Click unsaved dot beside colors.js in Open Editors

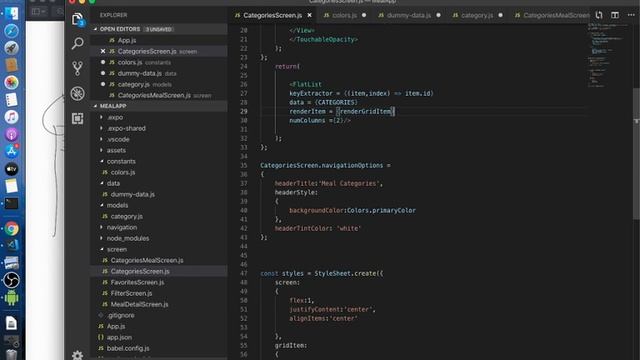click(103, 62)
